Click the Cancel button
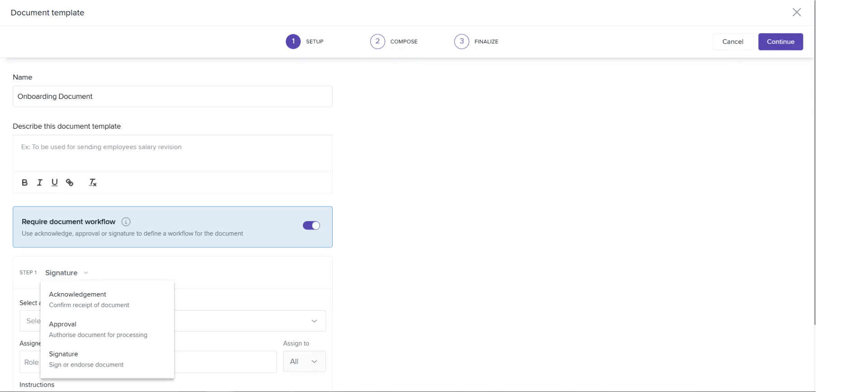 (x=732, y=42)
